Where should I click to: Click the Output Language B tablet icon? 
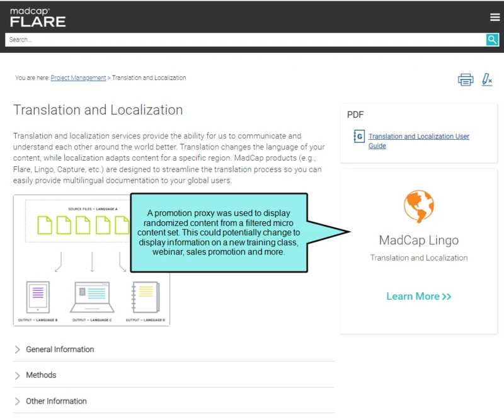tap(38, 297)
